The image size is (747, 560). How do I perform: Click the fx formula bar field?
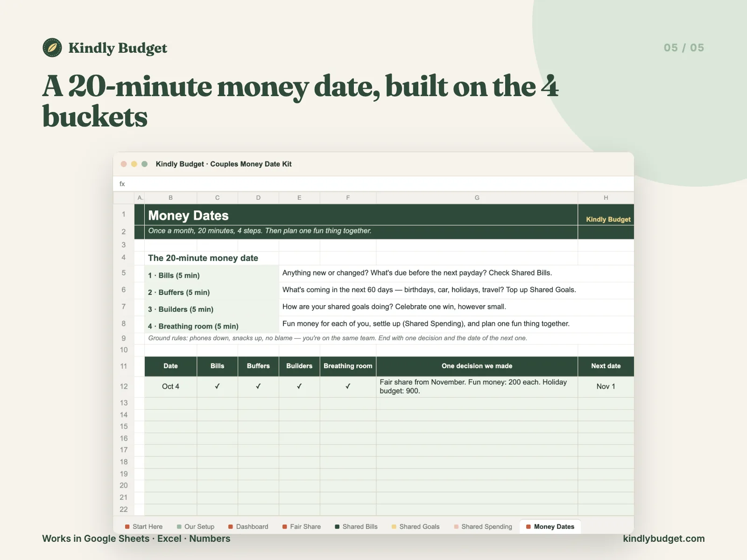(x=373, y=184)
